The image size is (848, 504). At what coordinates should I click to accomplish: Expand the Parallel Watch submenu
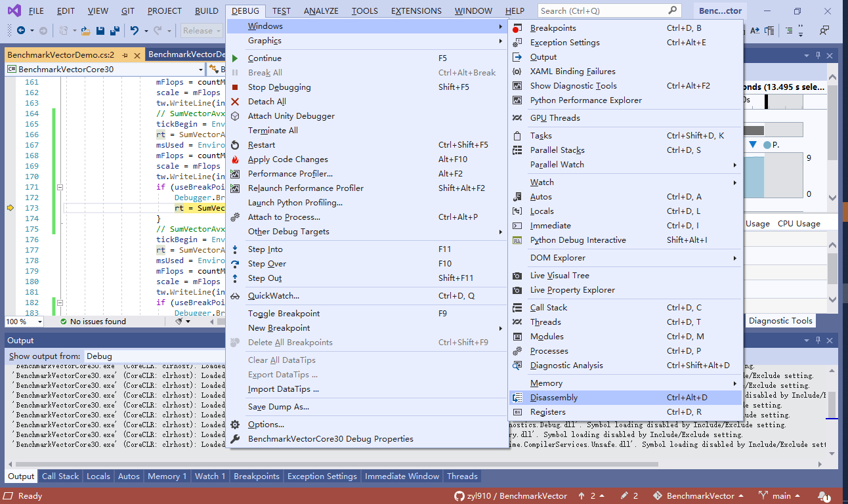click(625, 165)
